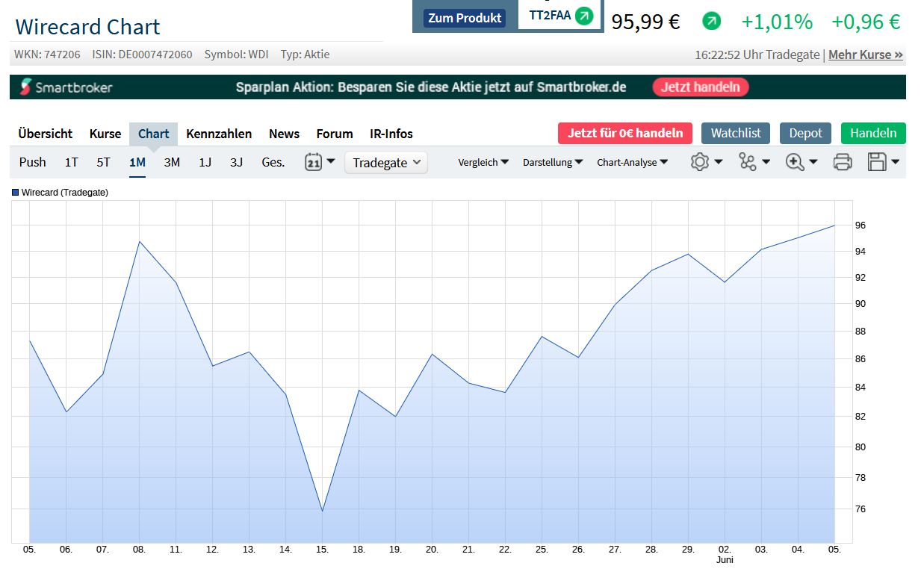Save the chart using the disk icon
The width and height of the screenshot is (924, 572).
[x=880, y=161]
